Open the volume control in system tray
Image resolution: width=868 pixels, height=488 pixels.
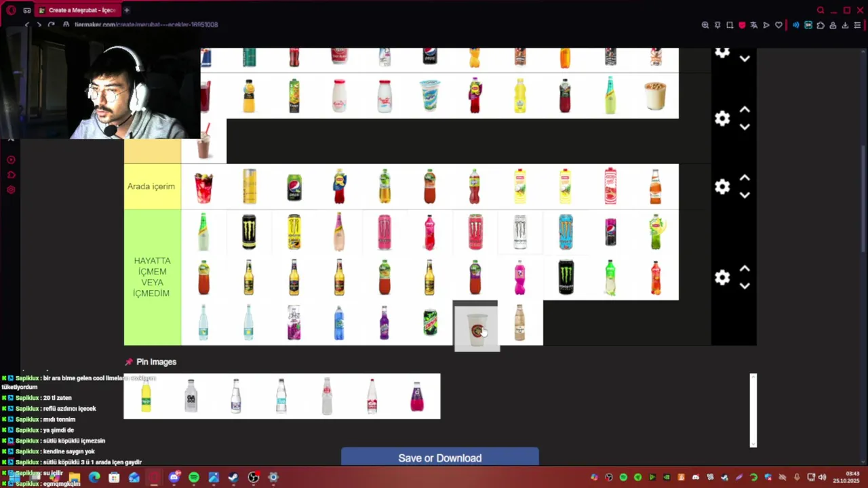822,477
